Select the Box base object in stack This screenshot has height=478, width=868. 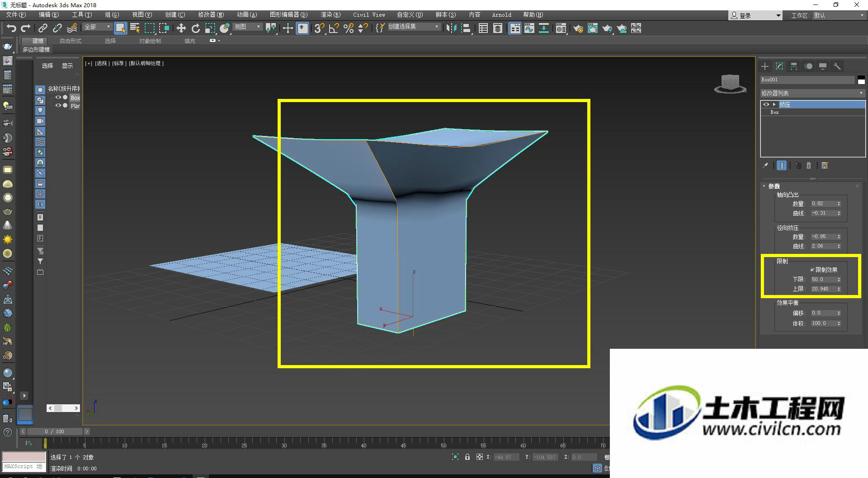coord(813,112)
